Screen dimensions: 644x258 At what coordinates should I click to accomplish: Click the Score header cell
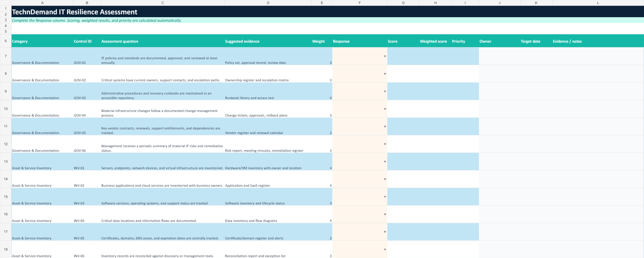click(403, 41)
